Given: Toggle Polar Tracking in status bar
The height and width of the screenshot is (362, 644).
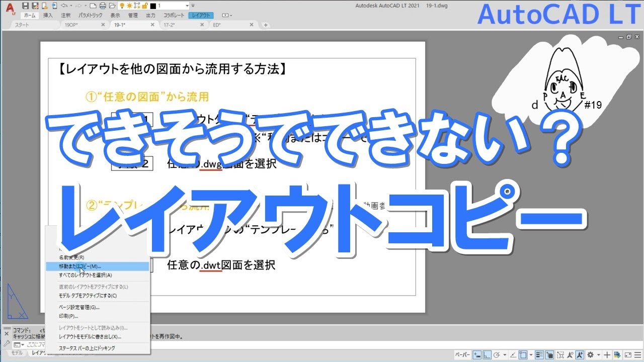Looking at the screenshot, I should (497, 354).
